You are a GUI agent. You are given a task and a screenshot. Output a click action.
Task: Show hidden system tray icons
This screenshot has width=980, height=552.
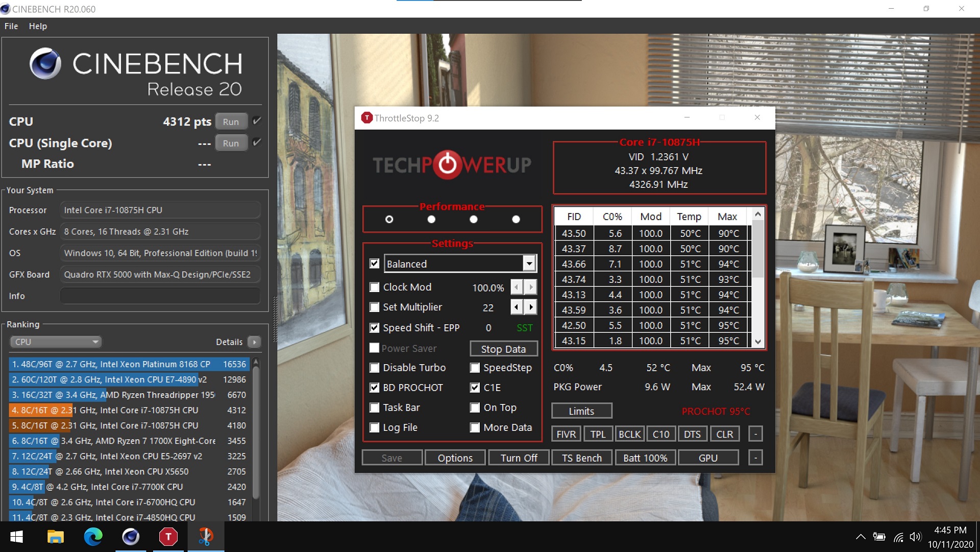click(x=861, y=537)
